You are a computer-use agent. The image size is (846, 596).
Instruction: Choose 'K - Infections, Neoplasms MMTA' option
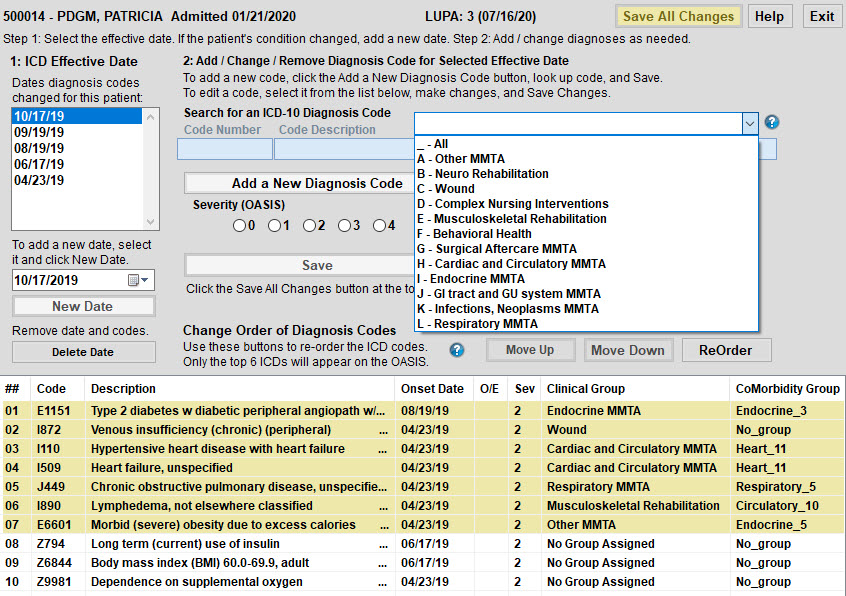(x=586, y=309)
